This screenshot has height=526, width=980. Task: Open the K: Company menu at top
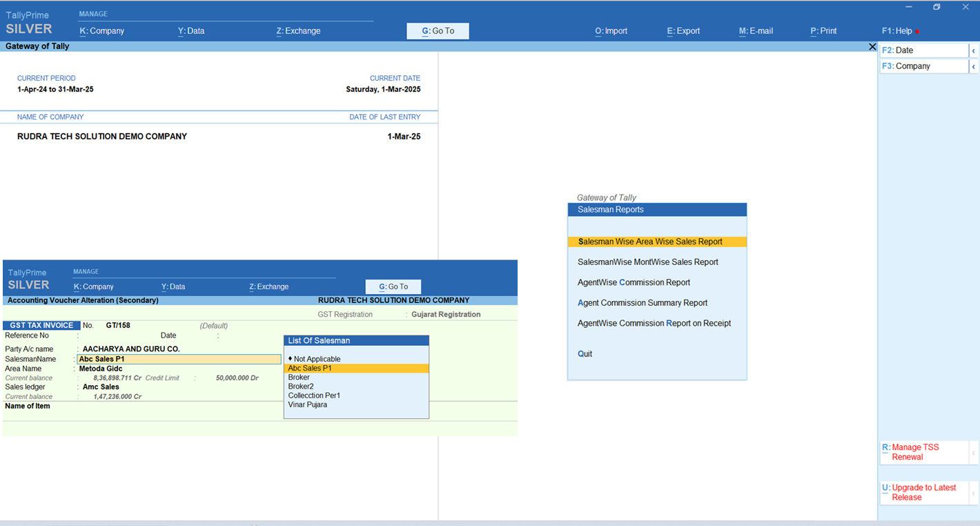pyautogui.click(x=101, y=31)
